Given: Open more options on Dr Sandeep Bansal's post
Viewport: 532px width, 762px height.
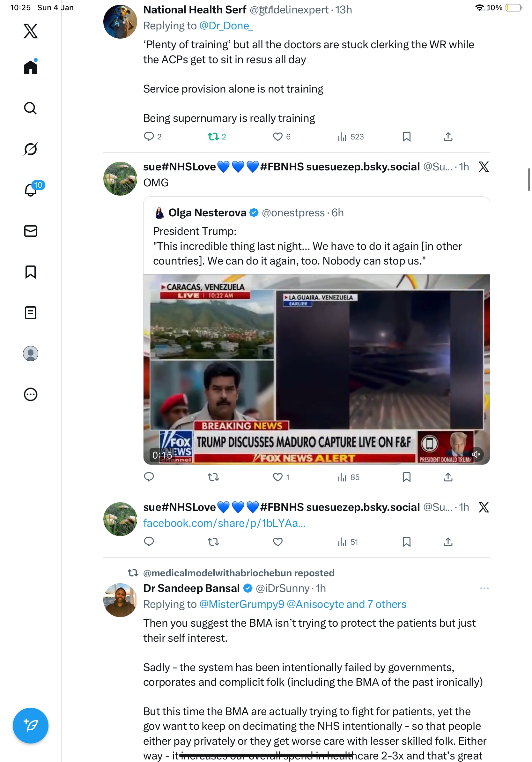Looking at the screenshot, I should coord(484,588).
